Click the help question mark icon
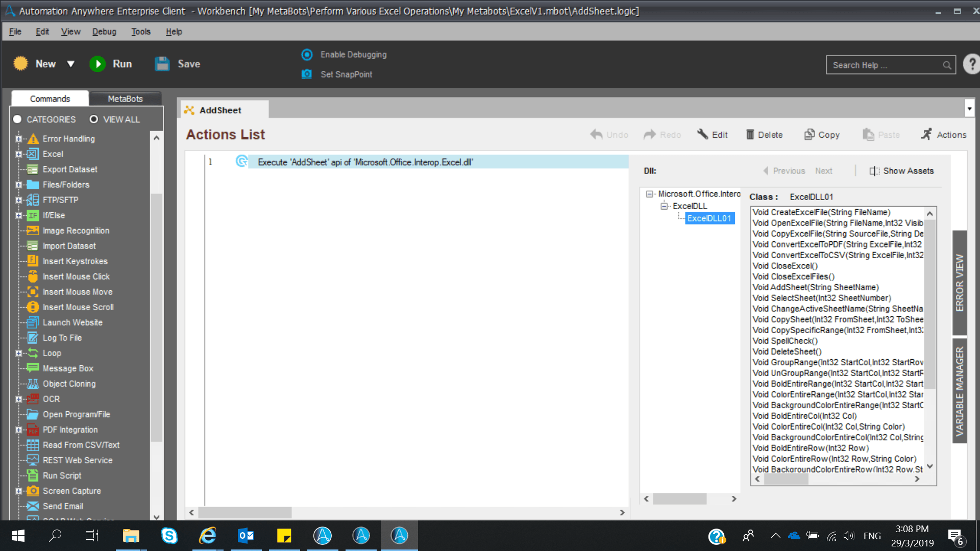 click(972, 64)
